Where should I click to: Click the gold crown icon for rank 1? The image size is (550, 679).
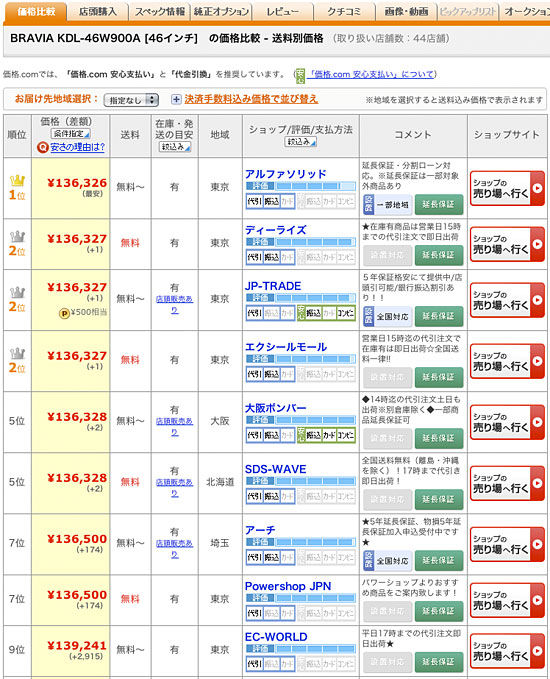(x=17, y=180)
